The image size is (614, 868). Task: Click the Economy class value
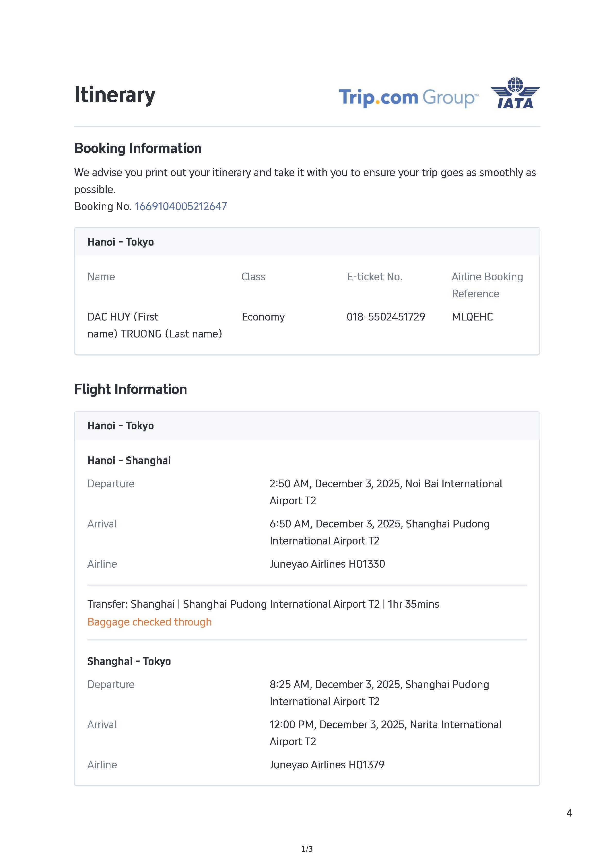click(x=263, y=317)
